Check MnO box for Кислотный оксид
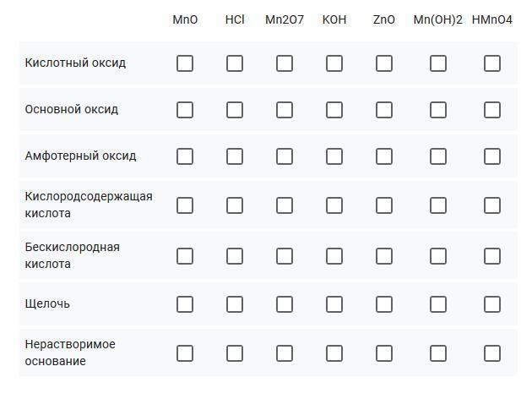532x399 pixels. pos(185,63)
